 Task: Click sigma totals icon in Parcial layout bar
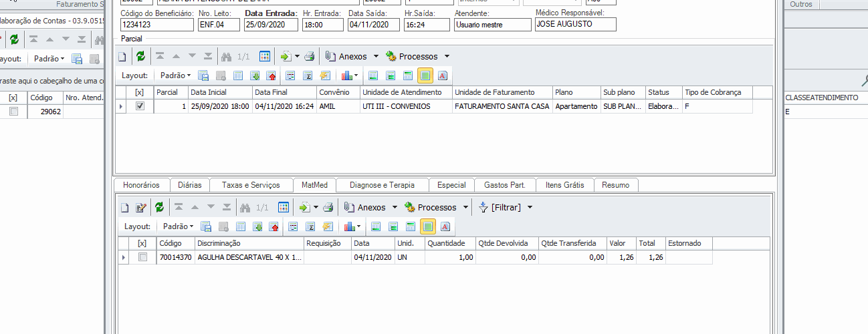point(308,75)
